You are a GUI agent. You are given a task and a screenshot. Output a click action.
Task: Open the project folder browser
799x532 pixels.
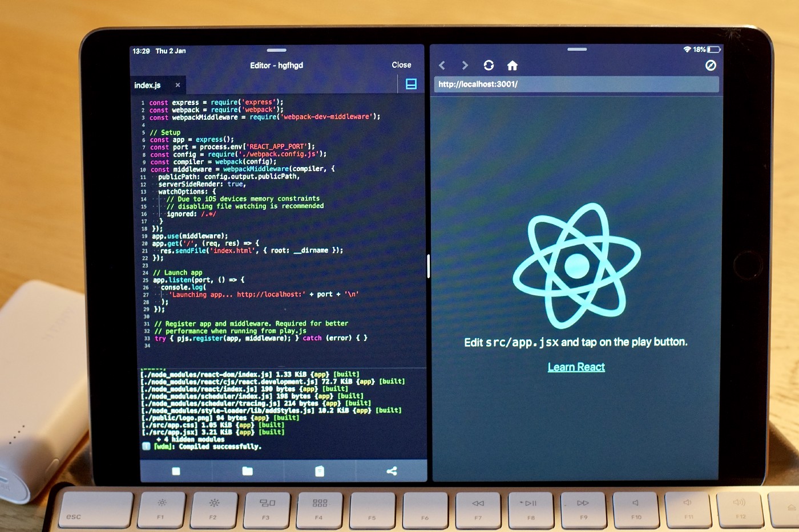[x=247, y=471]
